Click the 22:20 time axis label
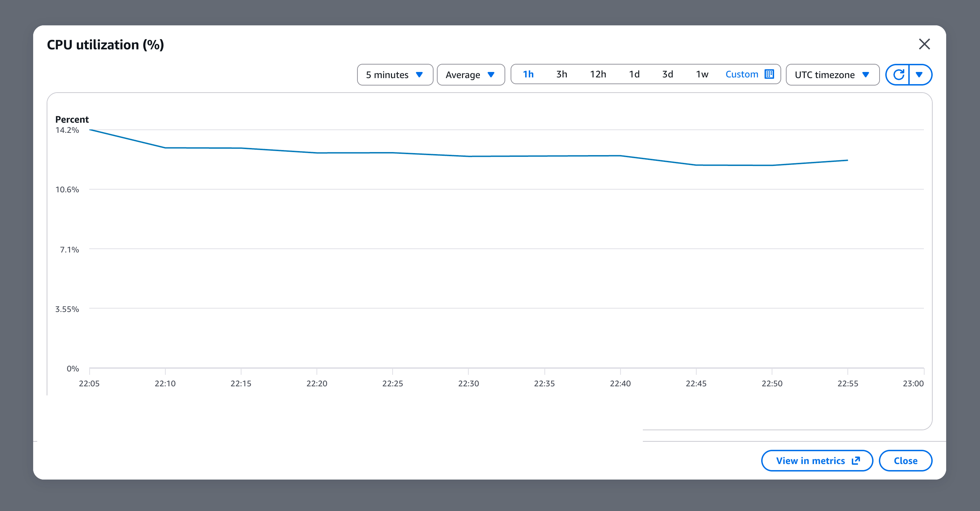Image resolution: width=980 pixels, height=511 pixels. click(317, 383)
